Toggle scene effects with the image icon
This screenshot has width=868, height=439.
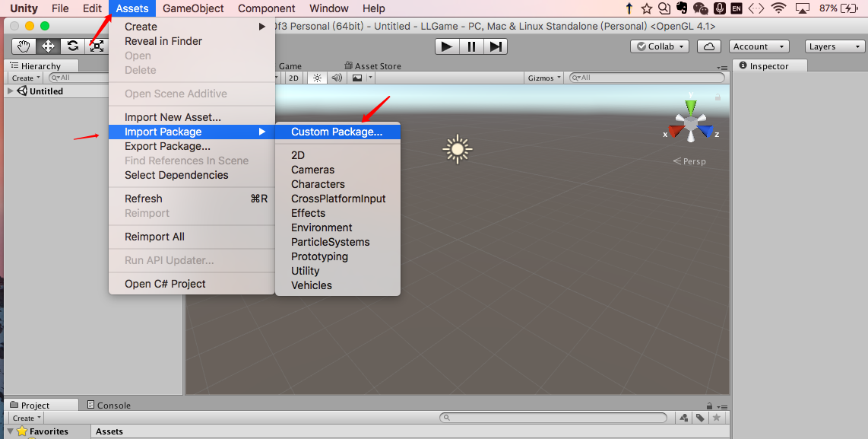(357, 78)
